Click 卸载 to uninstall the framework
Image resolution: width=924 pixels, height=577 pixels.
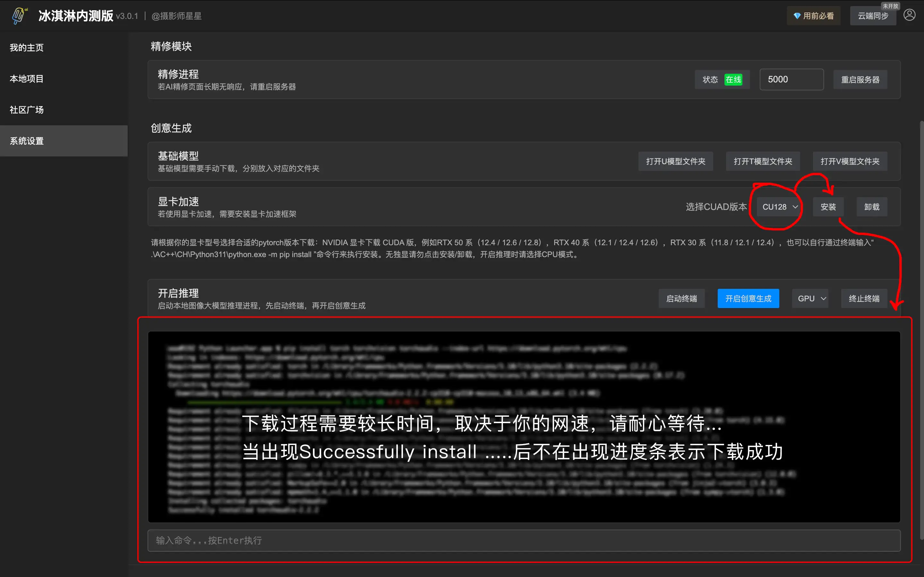coord(872,206)
